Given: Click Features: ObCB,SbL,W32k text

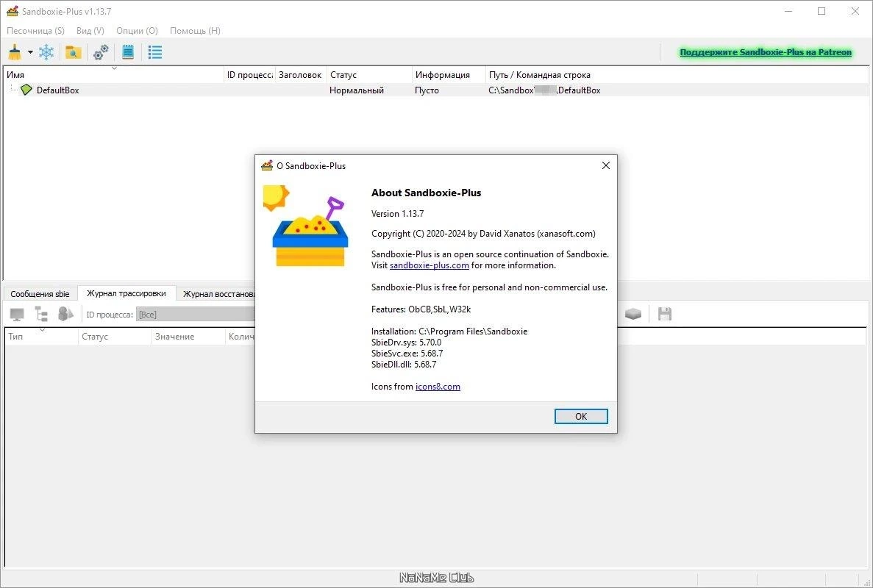Looking at the screenshot, I should coord(421,309).
